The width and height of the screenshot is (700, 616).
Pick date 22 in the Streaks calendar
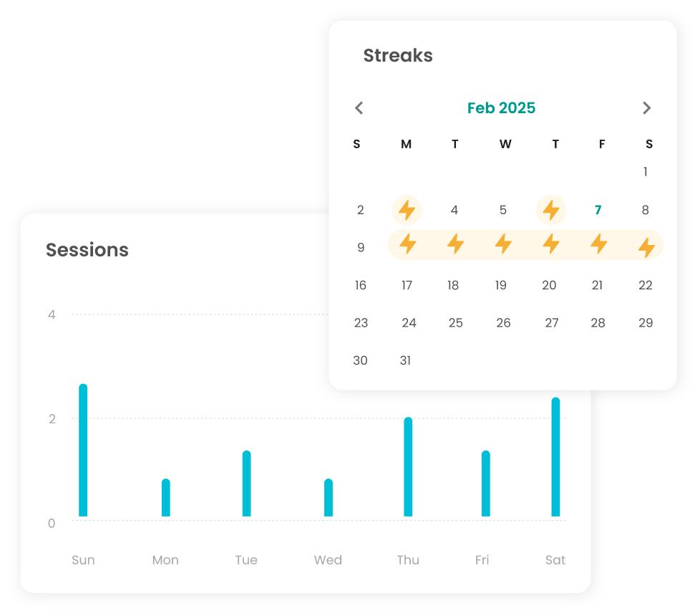[x=646, y=285]
